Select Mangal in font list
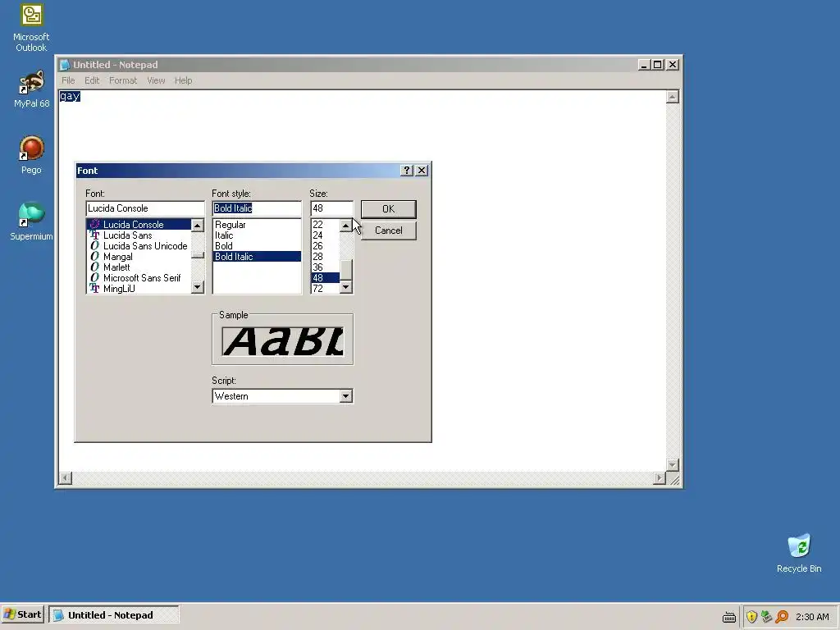Image resolution: width=840 pixels, height=630 pixels. point(138,257)
